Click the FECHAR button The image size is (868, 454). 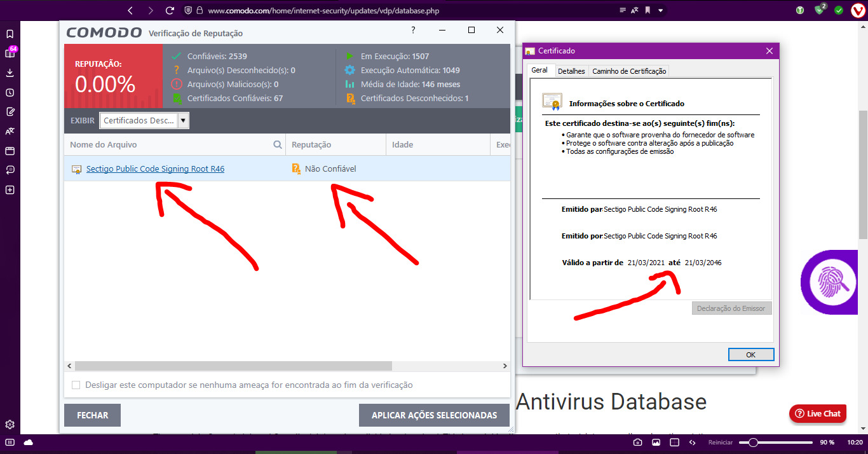click(x=93, y=415)
